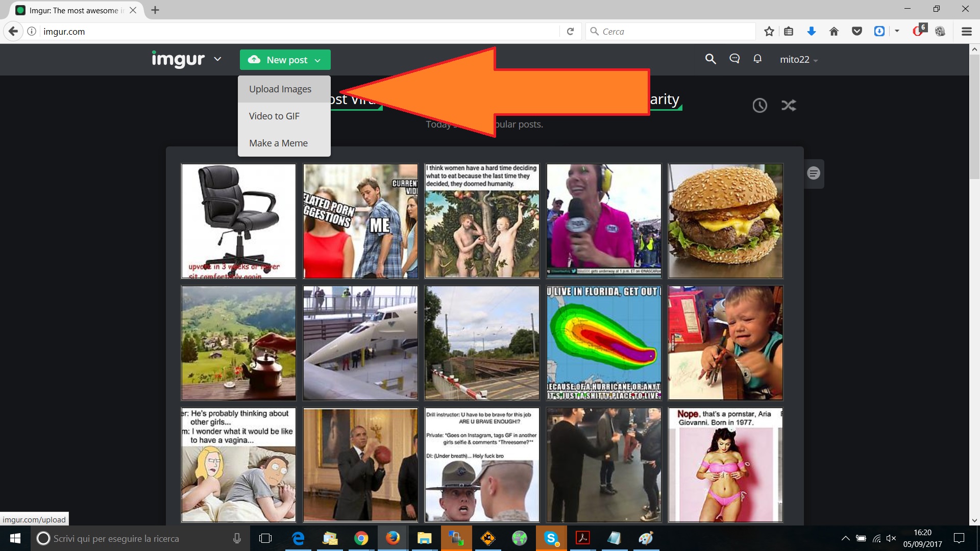Open the people on street thumbnail

pyautogui.click(x=604, y=465)
